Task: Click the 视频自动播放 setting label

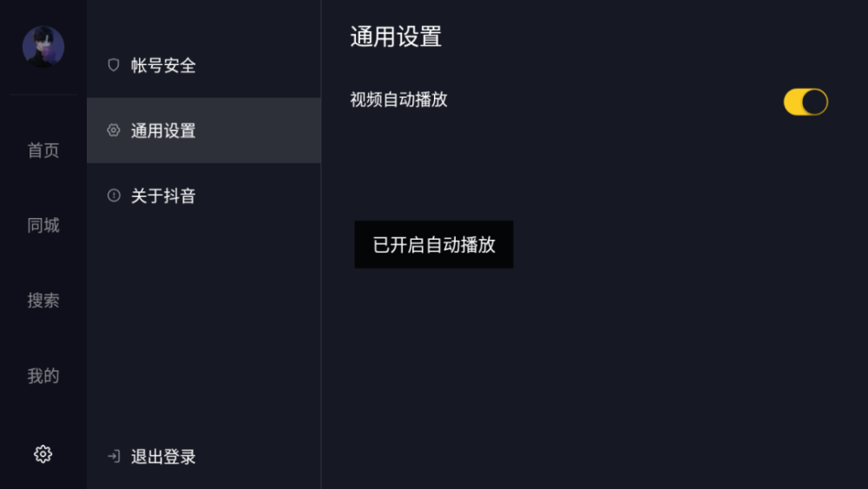Action: click(x=398, y=100)
